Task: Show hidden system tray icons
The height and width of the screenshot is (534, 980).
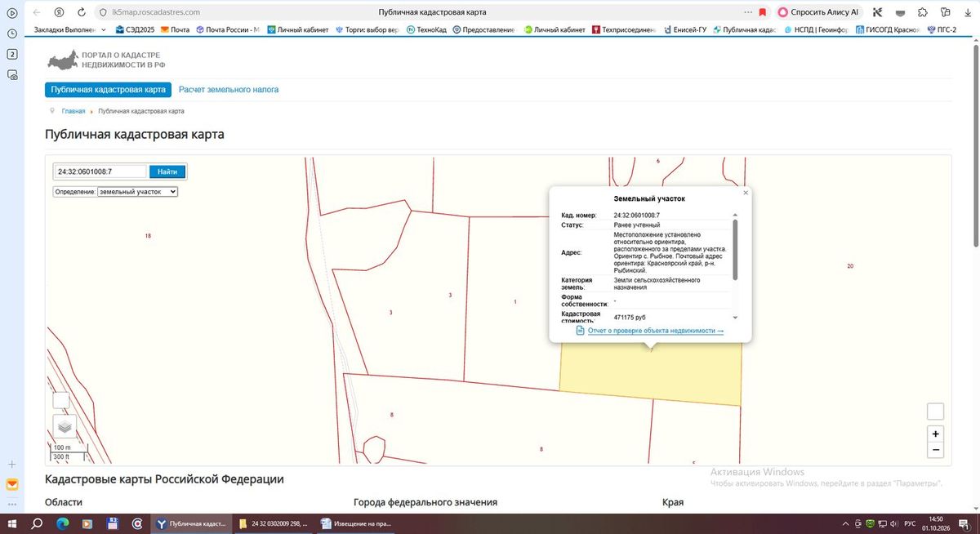Action: (x=845, y=523)
